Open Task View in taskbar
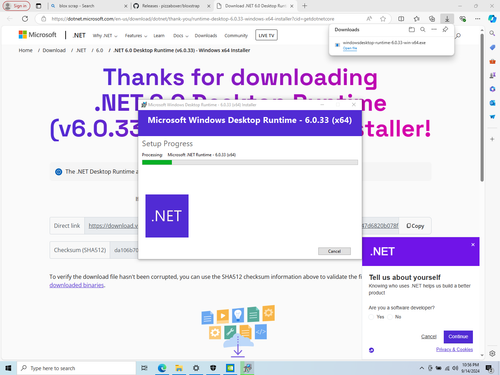This screenshot has width=500, height=375. [x=144, y=368]
